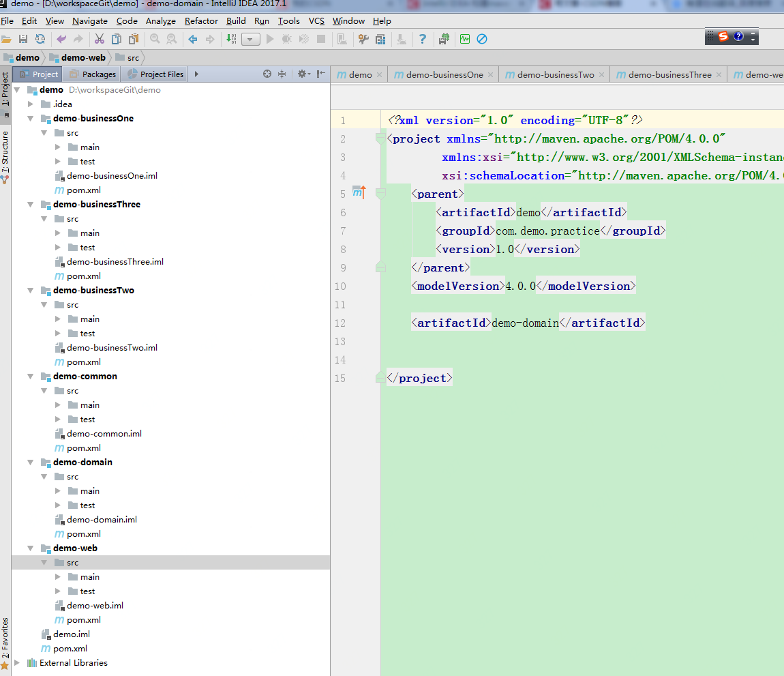This screenshot has height=676, width=784.
Task: Open the VCS menu
Action: 316,21
